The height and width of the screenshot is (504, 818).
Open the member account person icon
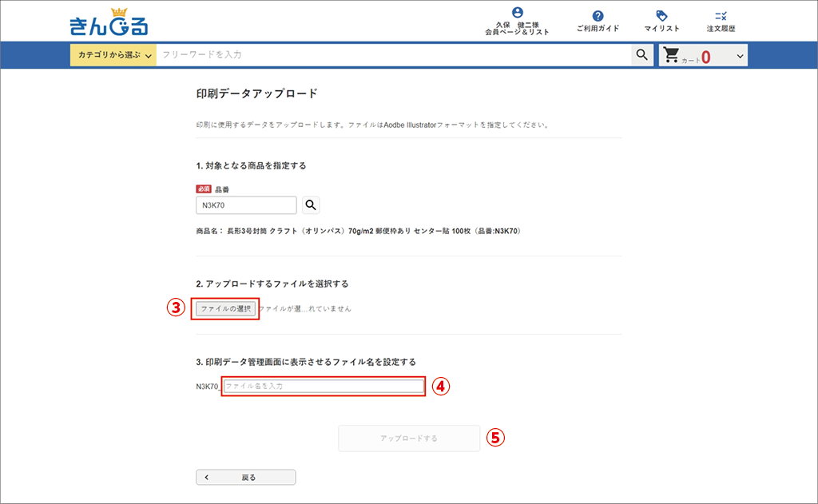click(x=517, y=13)
